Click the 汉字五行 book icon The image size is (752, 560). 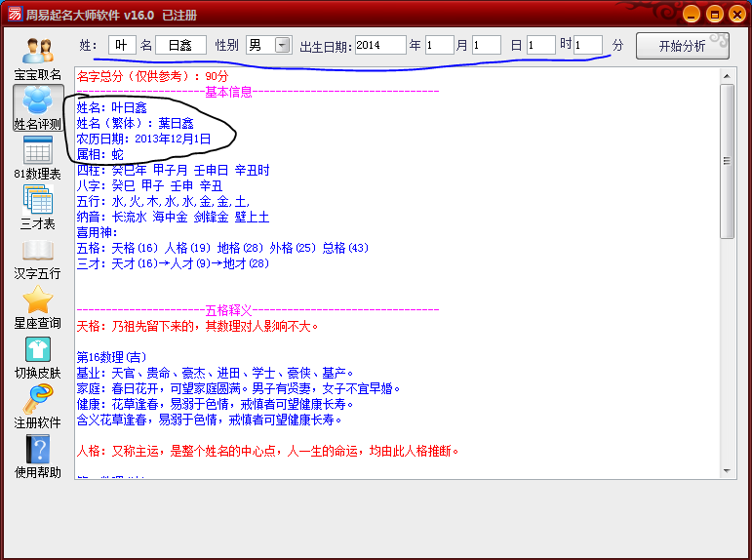(x=38, y=251)
